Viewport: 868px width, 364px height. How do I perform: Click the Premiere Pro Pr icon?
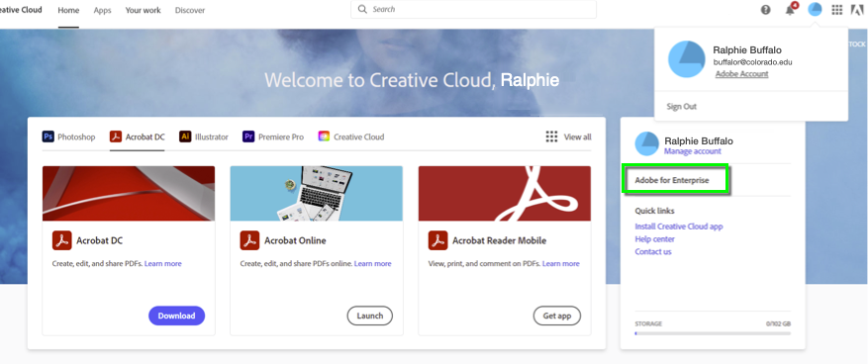tap(248, 136)
